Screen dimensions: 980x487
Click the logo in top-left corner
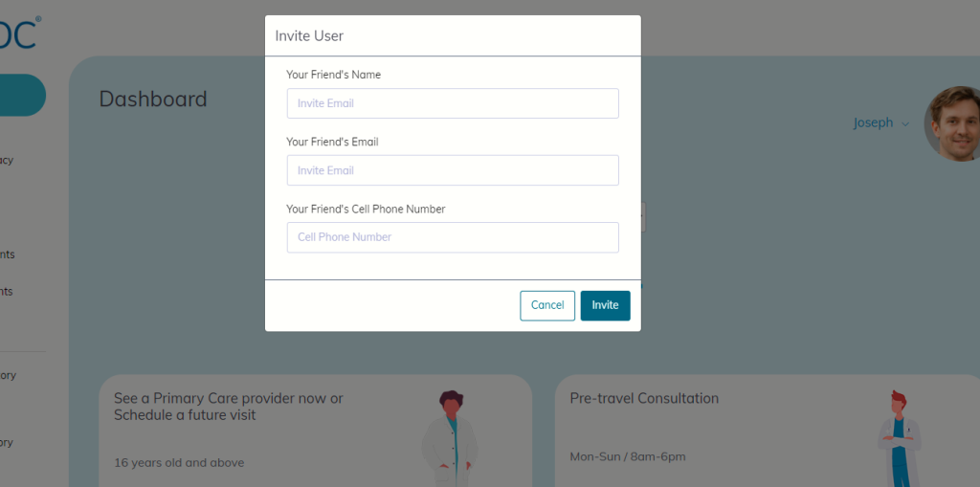click(19, 33)
